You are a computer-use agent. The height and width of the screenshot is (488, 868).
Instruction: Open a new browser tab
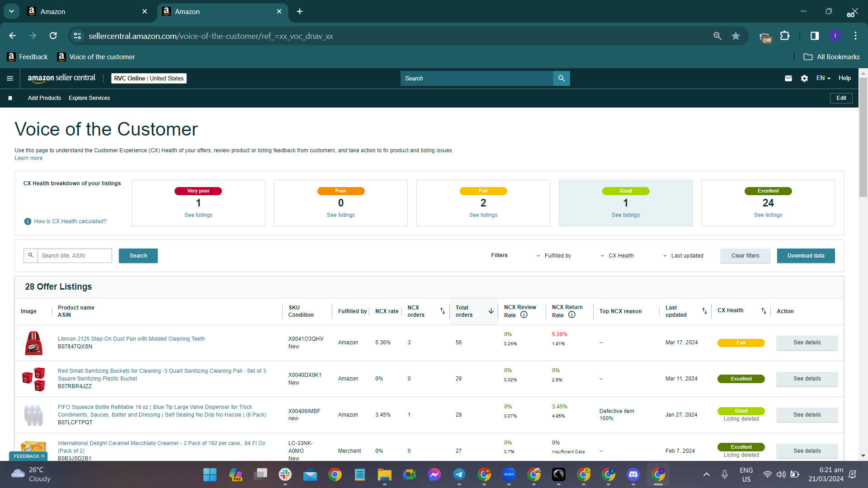(300, 11)
